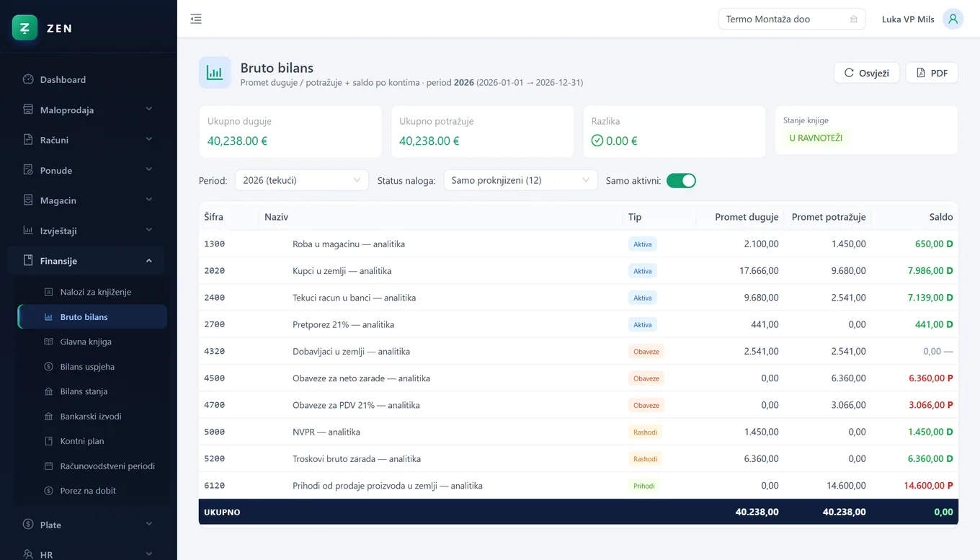Select Kontni plan in sidebar
Screen dimensions: 980x560
click(x=92, y=441)
